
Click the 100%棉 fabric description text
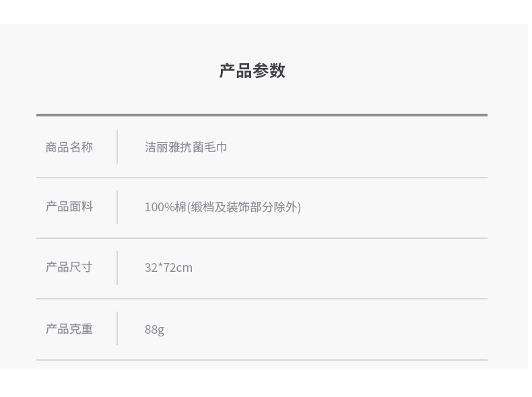[223, 207]
